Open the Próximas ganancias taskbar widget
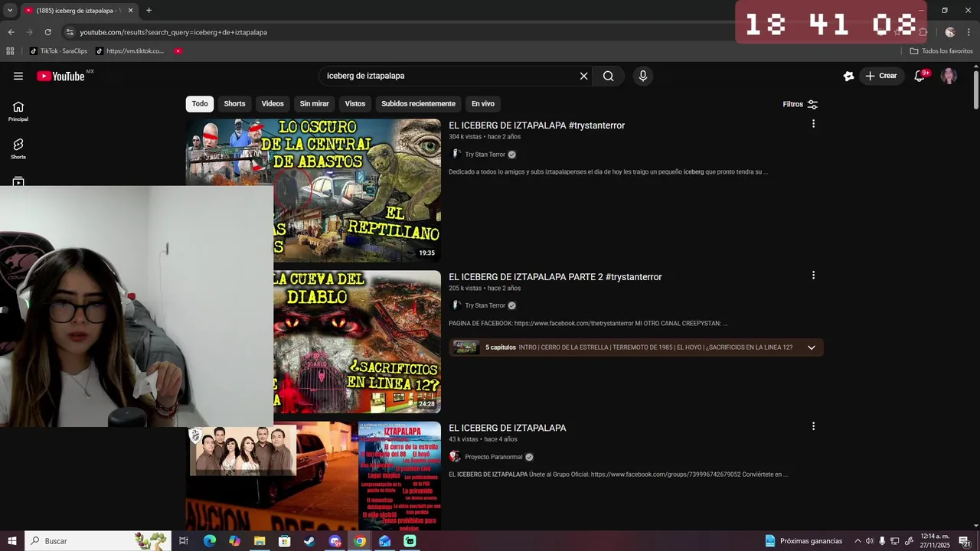 pos(803,541)
